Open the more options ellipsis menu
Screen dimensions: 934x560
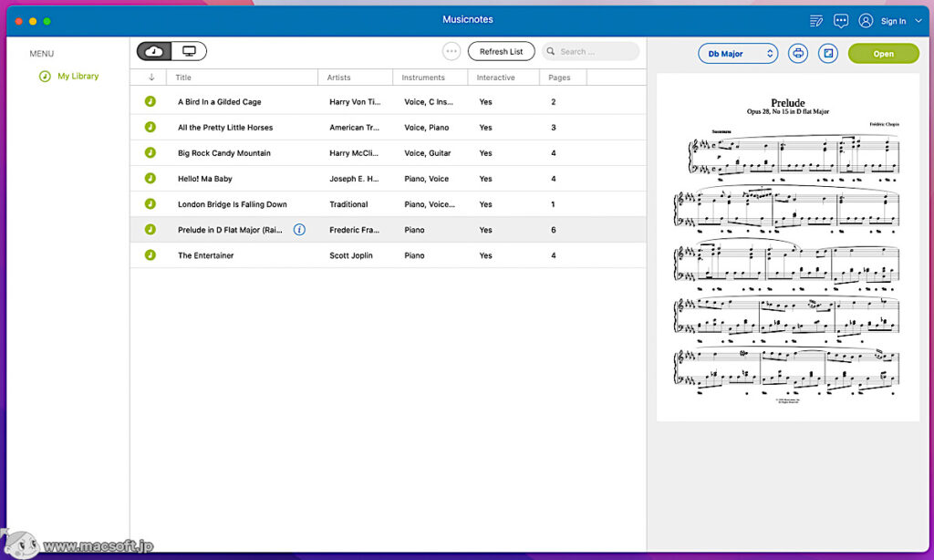click(x=451, y=51)
